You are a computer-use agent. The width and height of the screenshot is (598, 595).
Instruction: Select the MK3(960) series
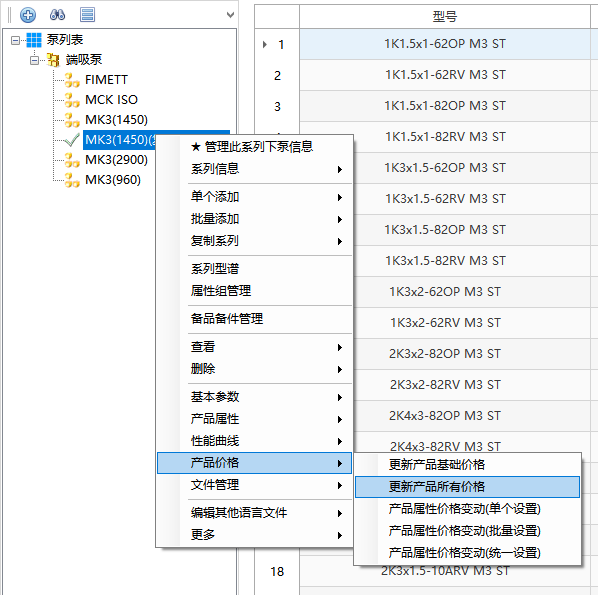[x=113, y=180]
